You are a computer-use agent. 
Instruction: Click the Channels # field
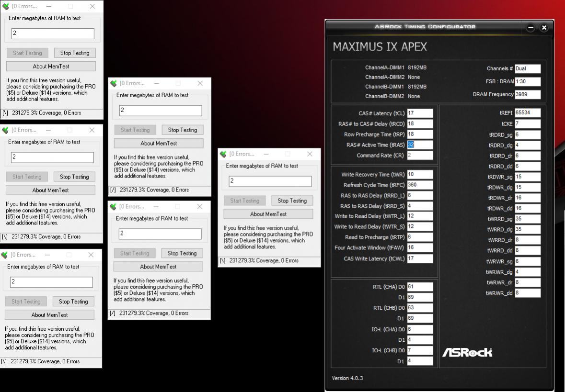point(528,68)
